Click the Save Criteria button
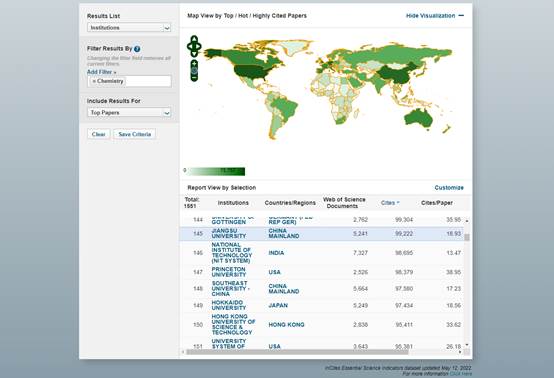 click(x=135, y=134)
